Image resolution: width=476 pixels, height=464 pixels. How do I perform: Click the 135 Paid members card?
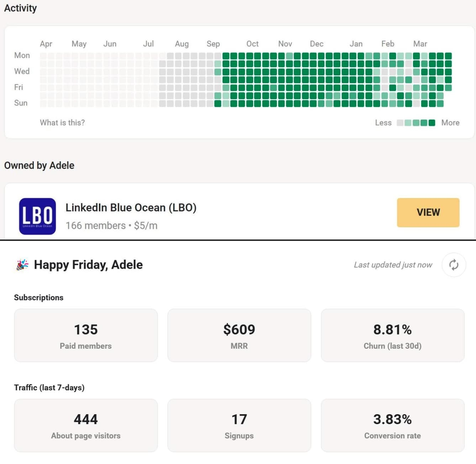tap(86, 335)
